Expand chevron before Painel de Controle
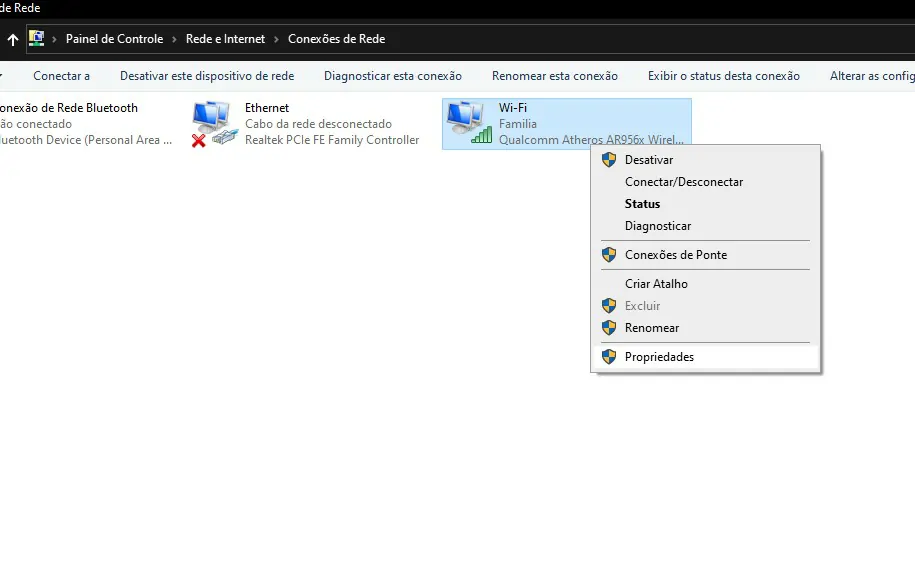 (54, 40)
